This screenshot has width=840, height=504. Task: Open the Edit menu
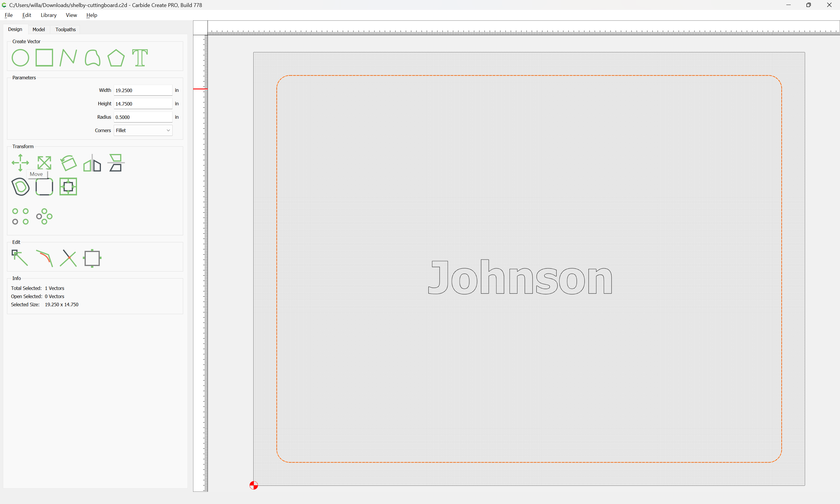pos(27,15)
